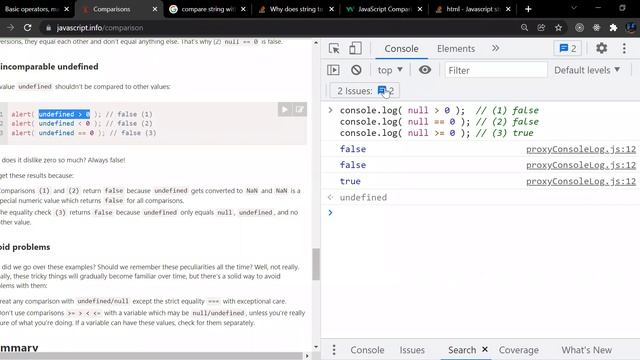Open the top JavaScript context dropdown
640x360 pixels.
coord(390,70)
